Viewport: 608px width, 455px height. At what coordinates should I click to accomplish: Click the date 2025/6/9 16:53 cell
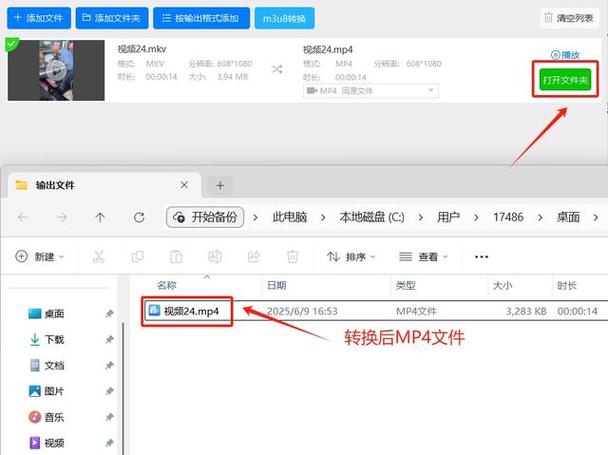click(302, 311)
